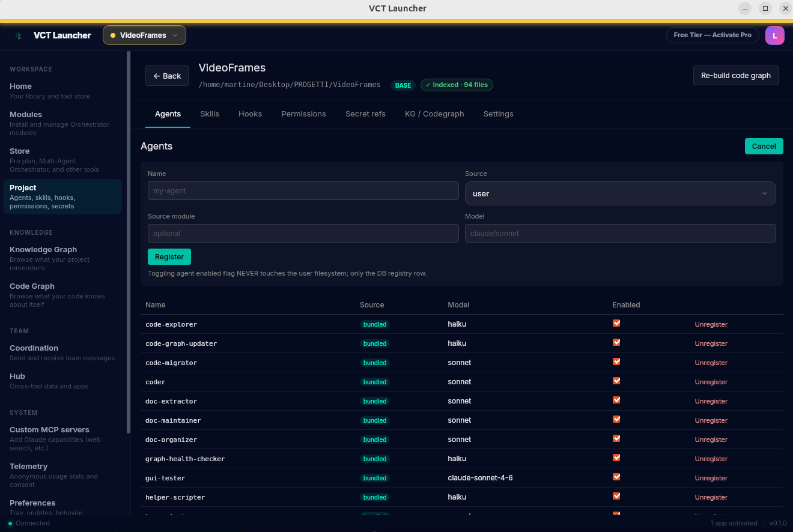
Task: Click the bundled badge in coder row
Action: (x=375, y=382)
